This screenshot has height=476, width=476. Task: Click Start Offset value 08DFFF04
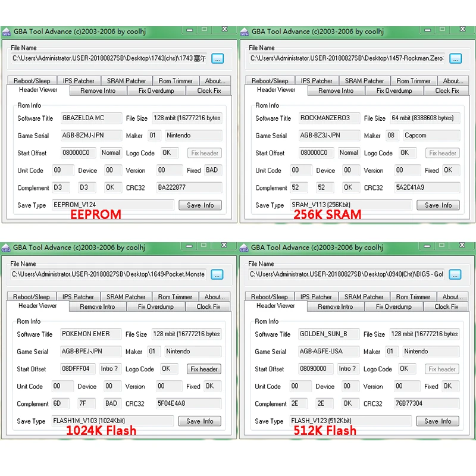[78, 368]
